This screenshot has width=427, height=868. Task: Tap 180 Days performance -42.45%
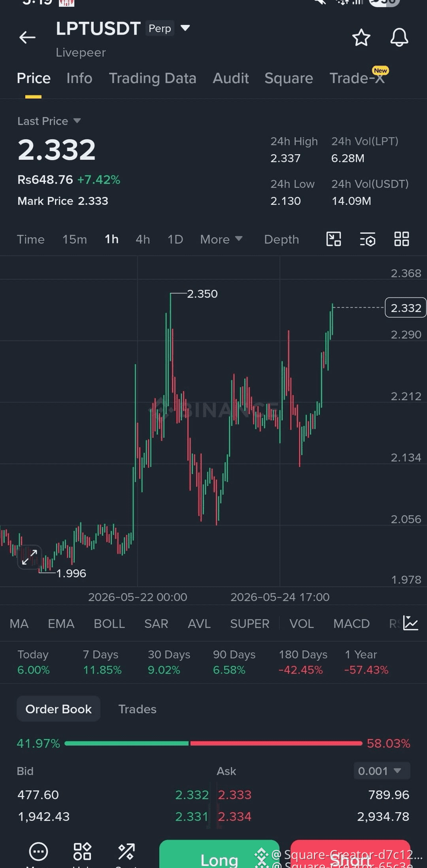point(301,670)
